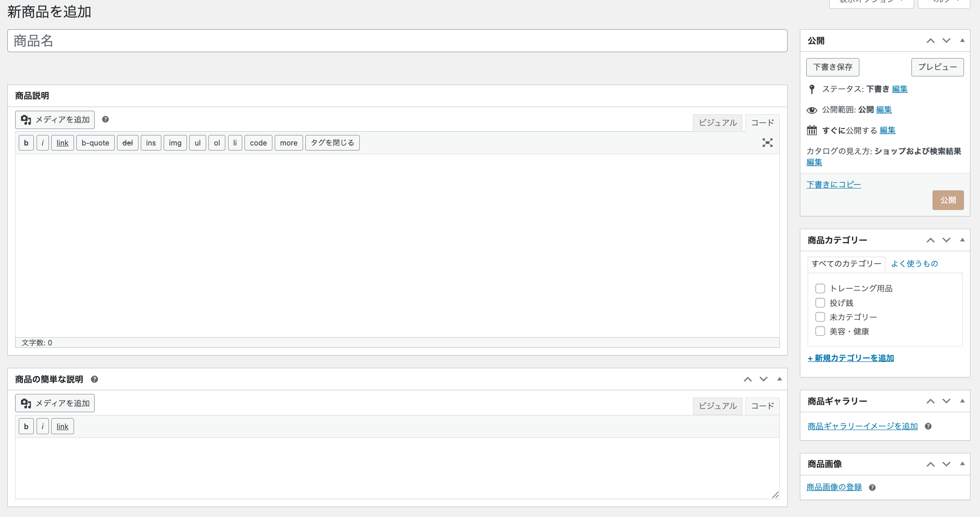This screenshot has width=980, height=517.
Task: Click the fullscreen distraction-free editor icon
Action: (x=767, y=143)
